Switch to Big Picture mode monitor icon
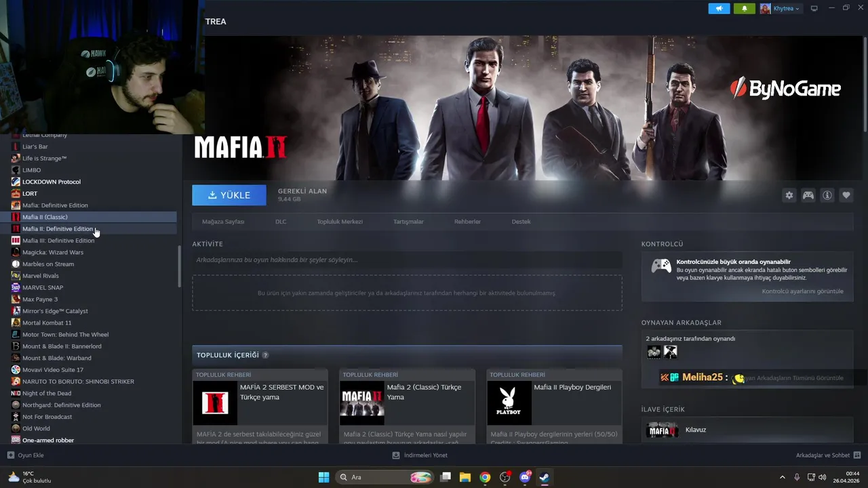The image size is (868, 488). click(x=814, y=8)
